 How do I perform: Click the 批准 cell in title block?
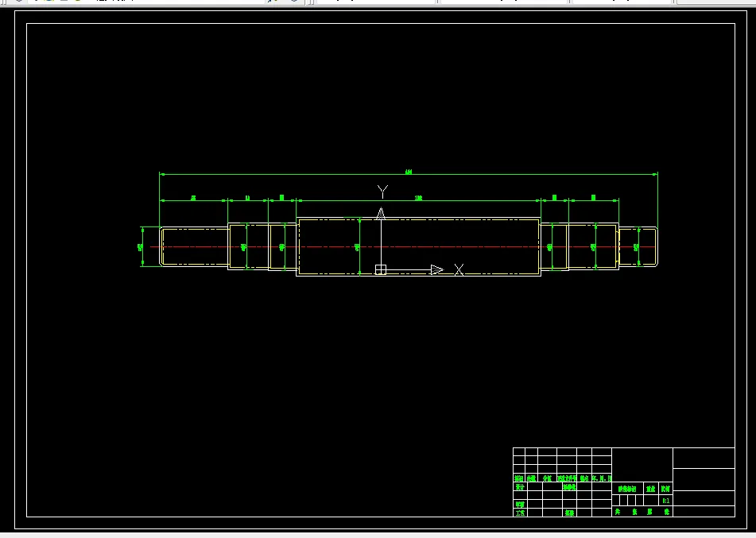569,513
